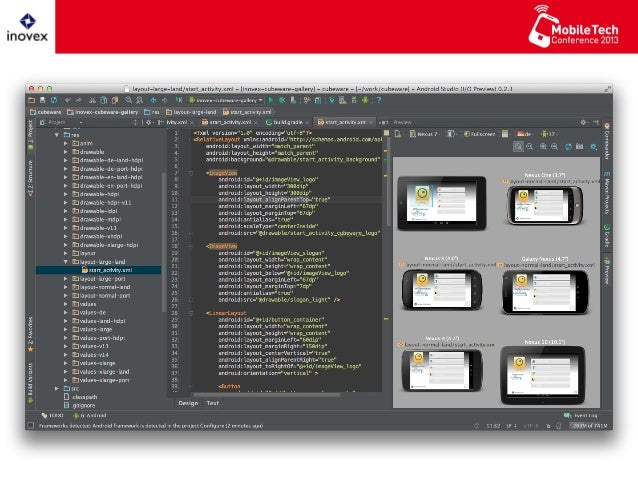
Task: Click the editor horizontal scrollbar
Action: coord(267,394)
